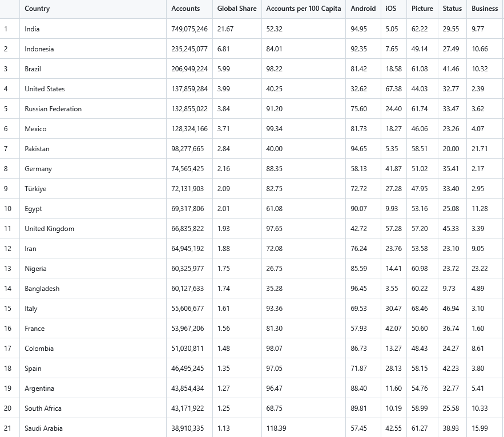Sort by Accounts per 100 Capita

(303, 9)
